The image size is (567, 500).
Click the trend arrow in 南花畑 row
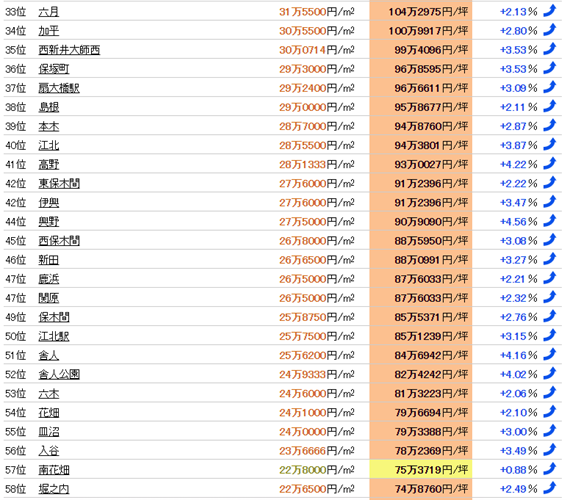point(550,469)
